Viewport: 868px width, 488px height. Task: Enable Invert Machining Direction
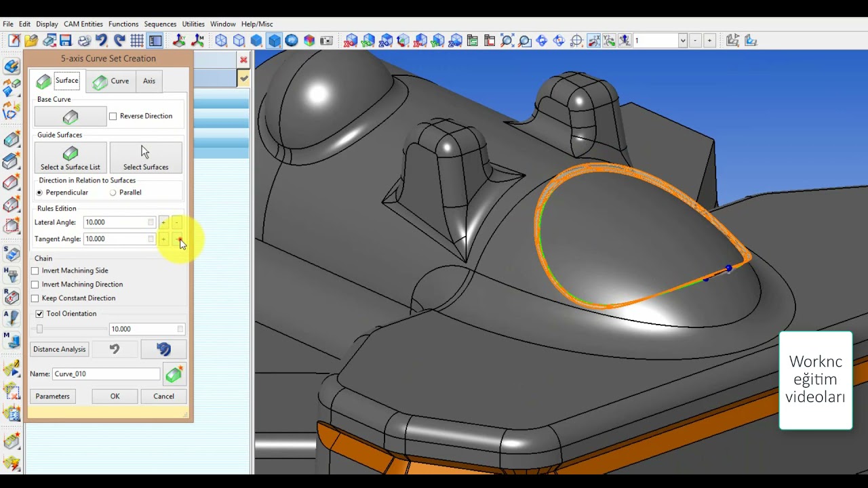[35, 285]
